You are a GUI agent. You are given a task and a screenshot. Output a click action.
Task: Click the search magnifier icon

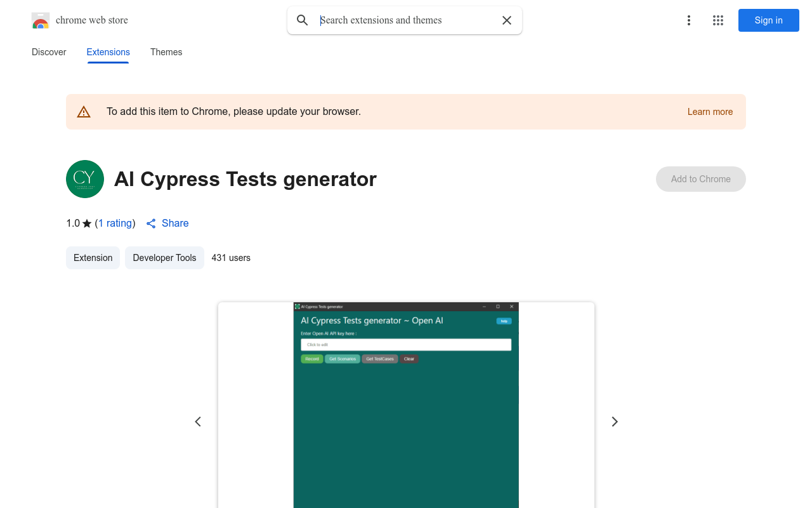point(303,20)
